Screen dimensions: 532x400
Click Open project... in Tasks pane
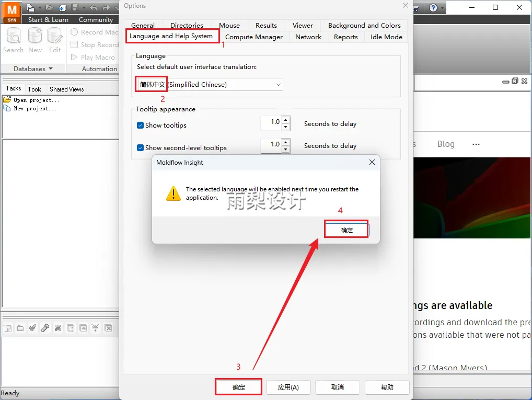(36, 100)
